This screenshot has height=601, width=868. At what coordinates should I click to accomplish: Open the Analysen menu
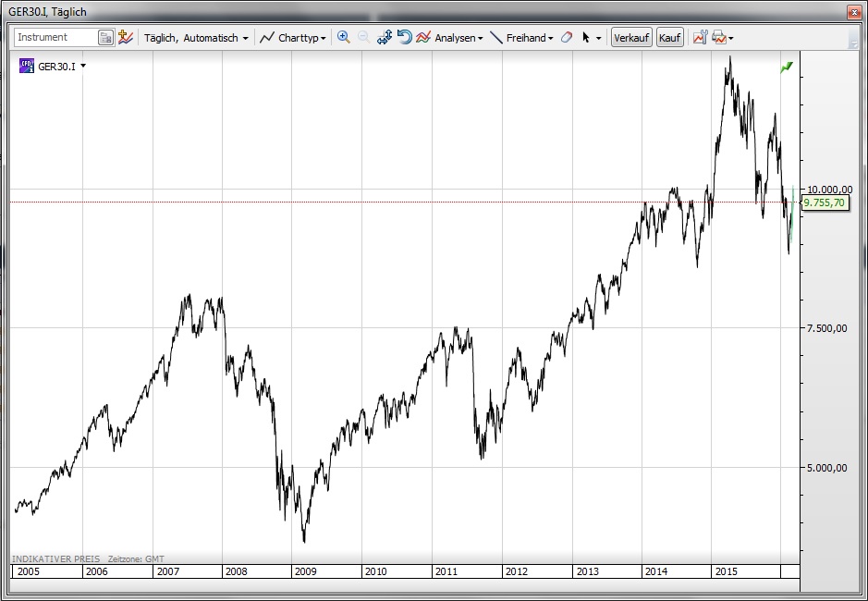pyautogui.click(x=458, y=38)
